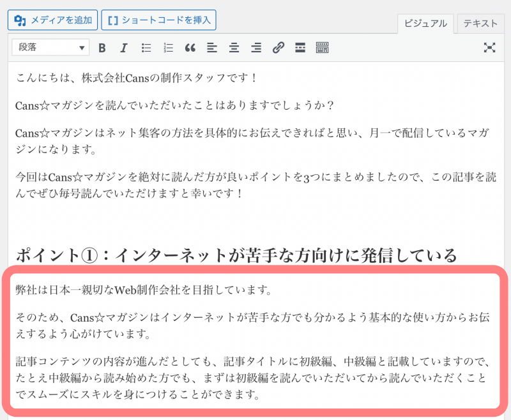Align text to the left
This screenshot has height=420, width=511.
click(212, 48)
